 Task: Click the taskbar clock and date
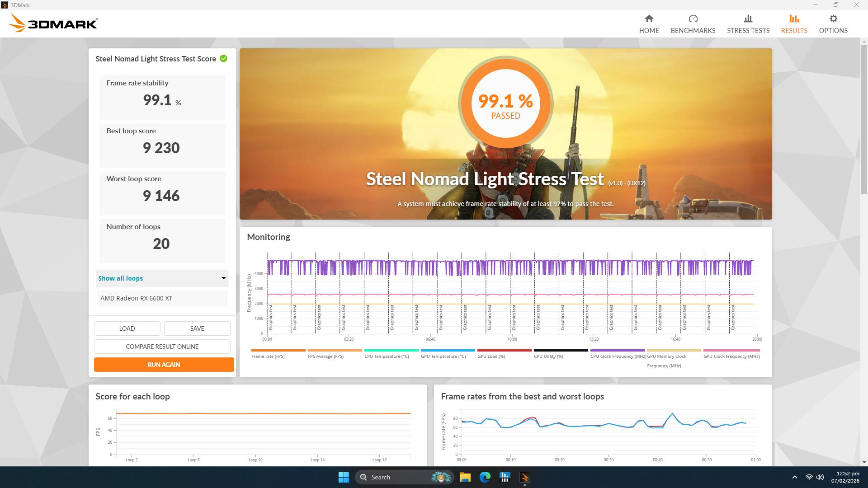point(844,477)
